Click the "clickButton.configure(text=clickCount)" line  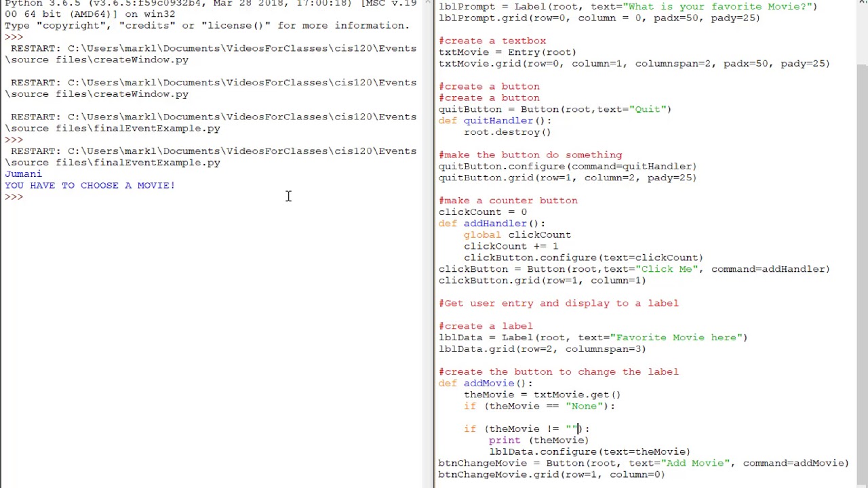point(584,258)
